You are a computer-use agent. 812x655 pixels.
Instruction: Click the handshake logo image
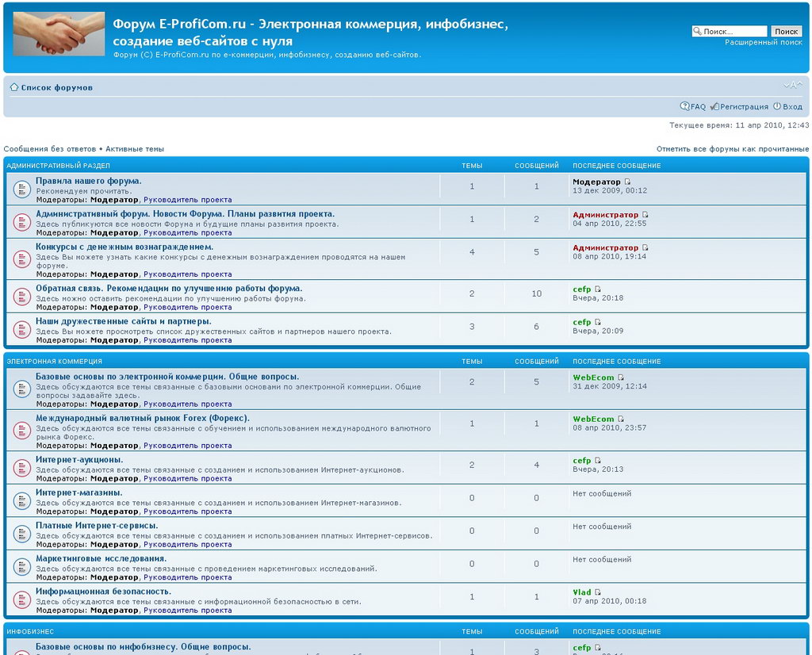(59, 34)
